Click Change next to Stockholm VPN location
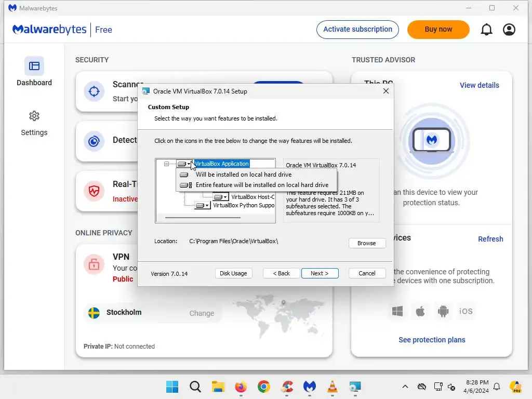The height and width of the screenshot is (399, 532). 202,313
